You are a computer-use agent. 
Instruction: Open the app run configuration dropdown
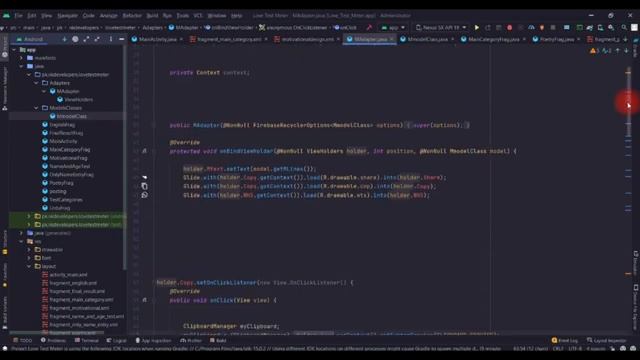pyautogui.click(x=393, y=28)
